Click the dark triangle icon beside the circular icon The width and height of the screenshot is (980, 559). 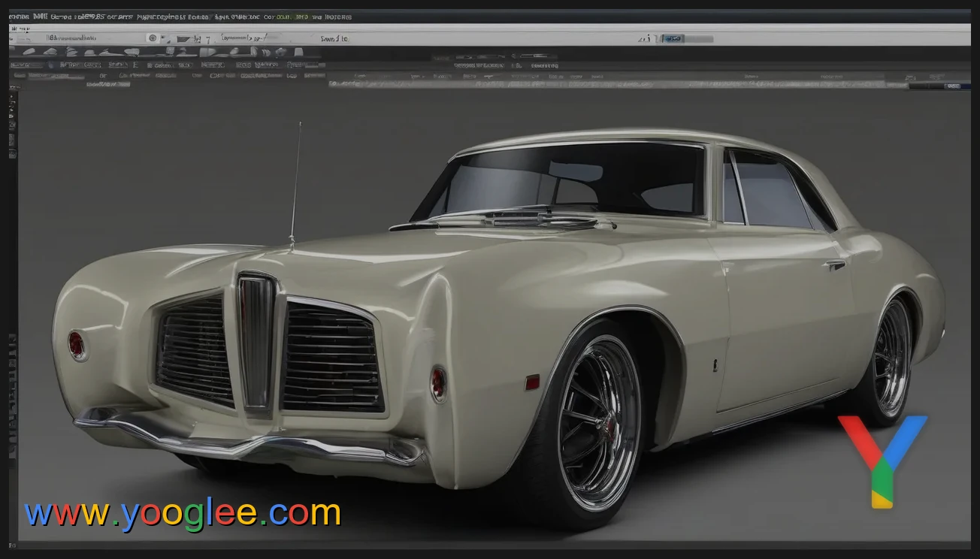(183, 38)
